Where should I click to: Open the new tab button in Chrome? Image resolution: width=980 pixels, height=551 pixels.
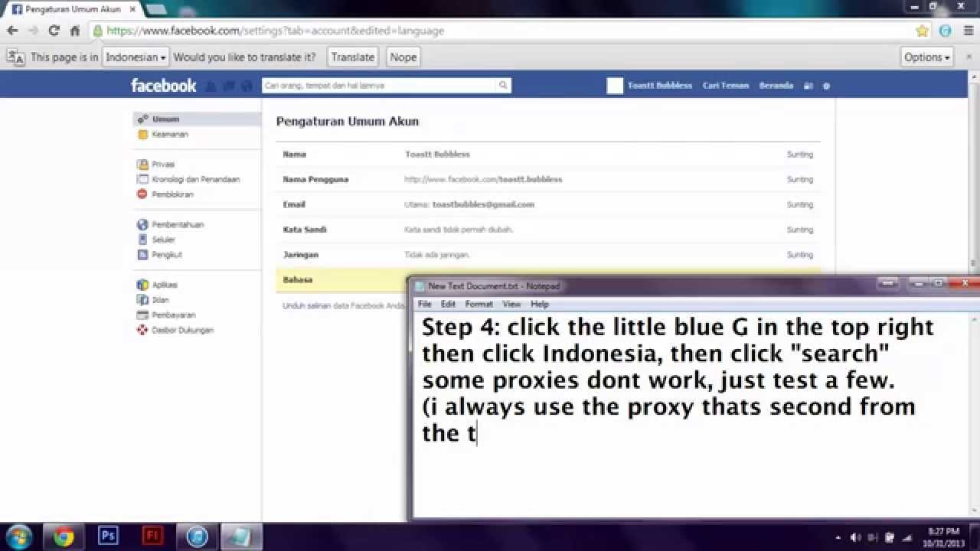(155, 9)
